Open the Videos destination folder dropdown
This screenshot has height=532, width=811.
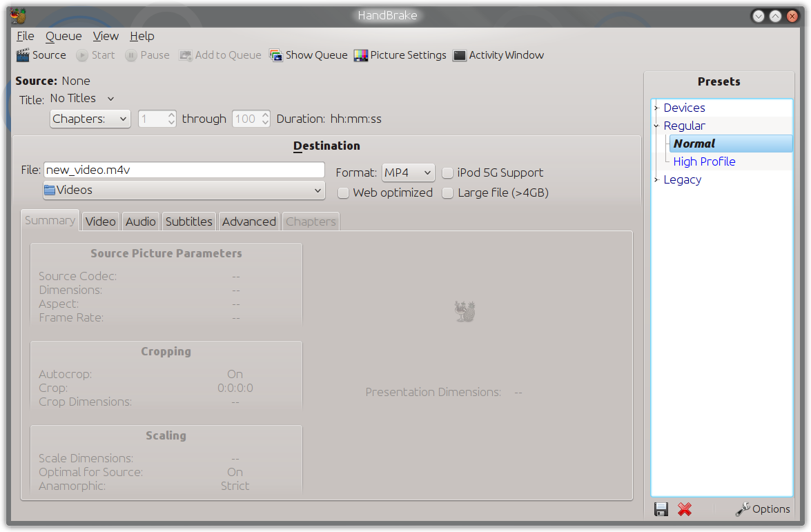click(184, 190)
